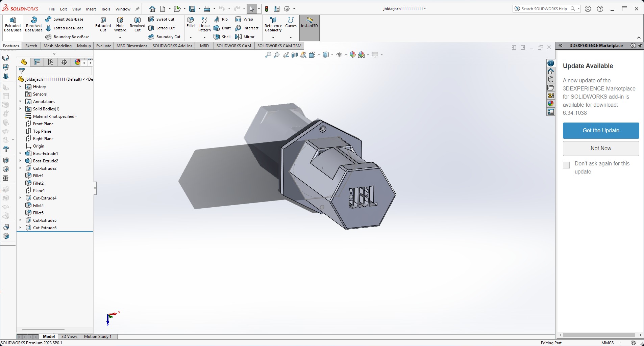644x346 pixels.
Task: Switch to the Evaluate tab
Action: pos(104,46)
